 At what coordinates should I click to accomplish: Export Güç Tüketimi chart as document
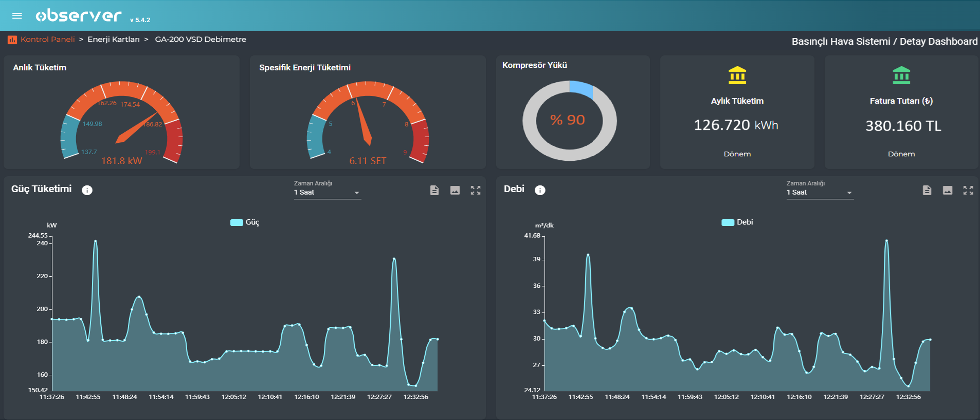pos(434,190)
